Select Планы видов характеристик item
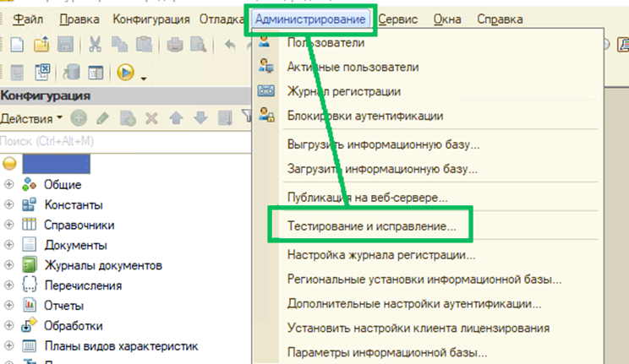 (121, 346)
